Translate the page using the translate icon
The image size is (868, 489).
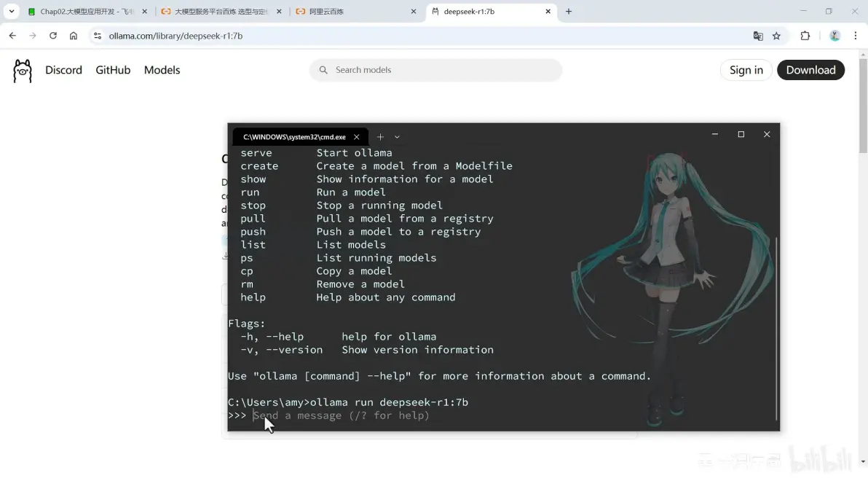coord(757,36)
